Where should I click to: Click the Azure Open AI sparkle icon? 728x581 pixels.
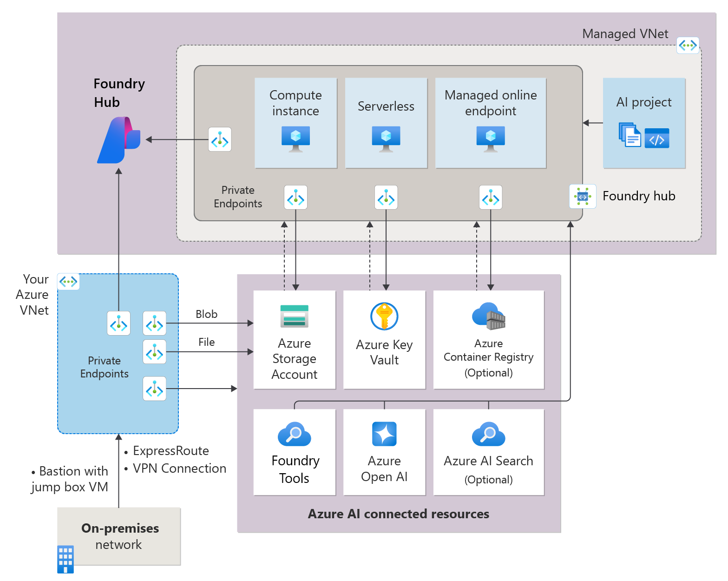pyautogui.click(x=384, y=434)
